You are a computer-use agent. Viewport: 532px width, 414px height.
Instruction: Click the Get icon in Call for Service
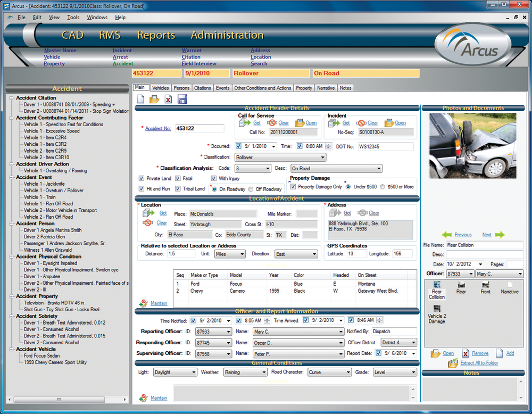coord(245,123)
